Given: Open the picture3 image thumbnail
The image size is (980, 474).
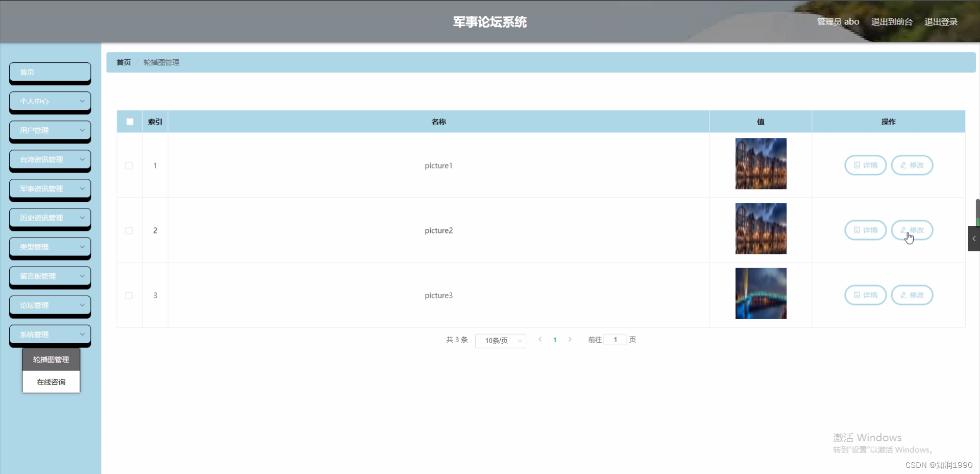Looking at the screenshot, I should pyautogui.click(x=760, y=293).
